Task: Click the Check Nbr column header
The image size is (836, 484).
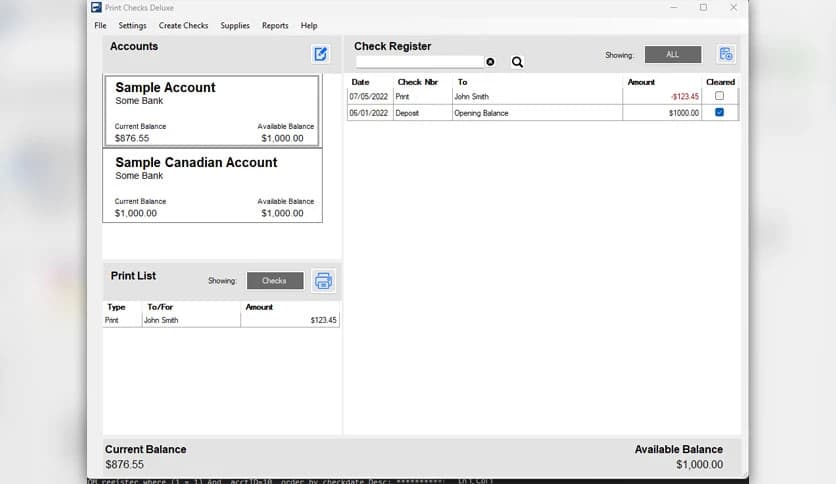Action: tap(417, 82)
